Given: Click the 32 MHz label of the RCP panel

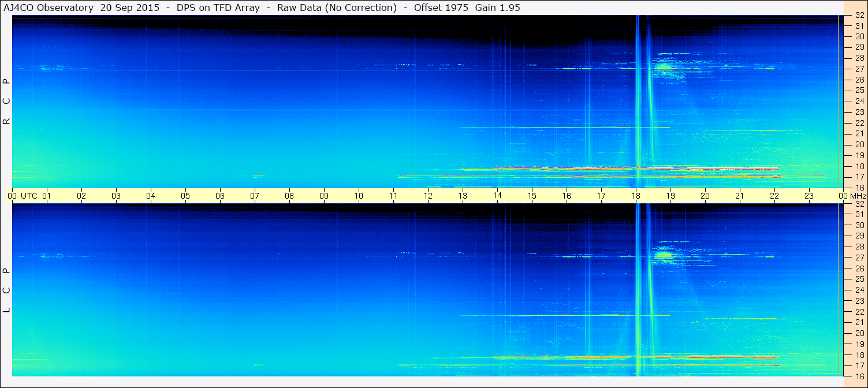Looking at the screenshot, I should 859,16.
